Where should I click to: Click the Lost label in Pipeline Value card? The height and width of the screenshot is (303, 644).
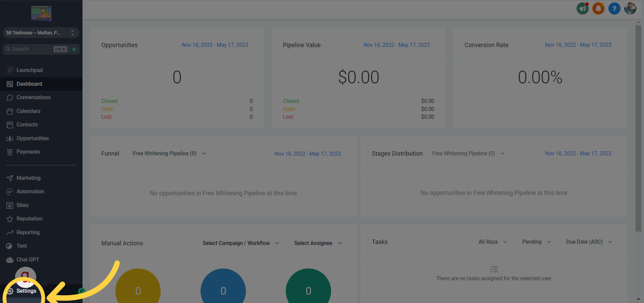click(x=288, y=117)
